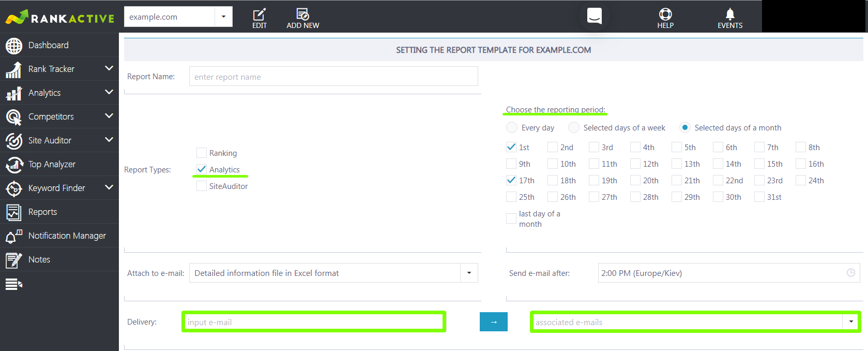Select the Every day radio option
The height and width of the screenshot is (351, 868).
[511, 127]
